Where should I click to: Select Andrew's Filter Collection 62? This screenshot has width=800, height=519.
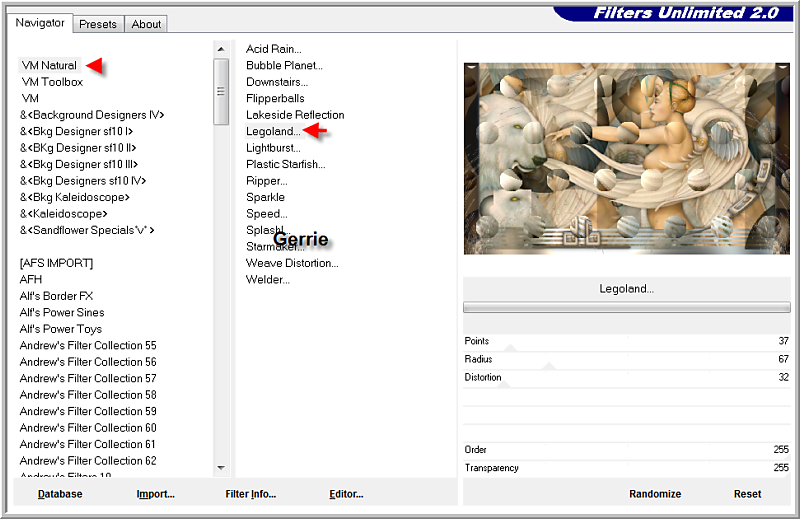tap(88, 460)
